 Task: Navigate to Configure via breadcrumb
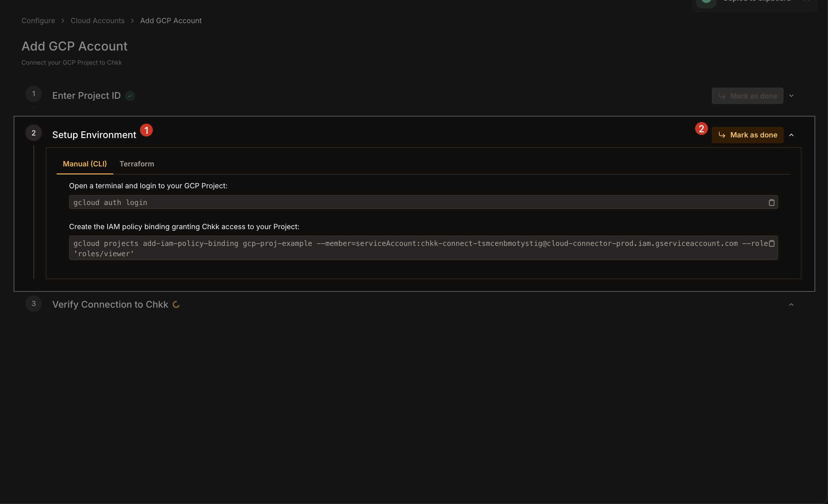(38, 21)
